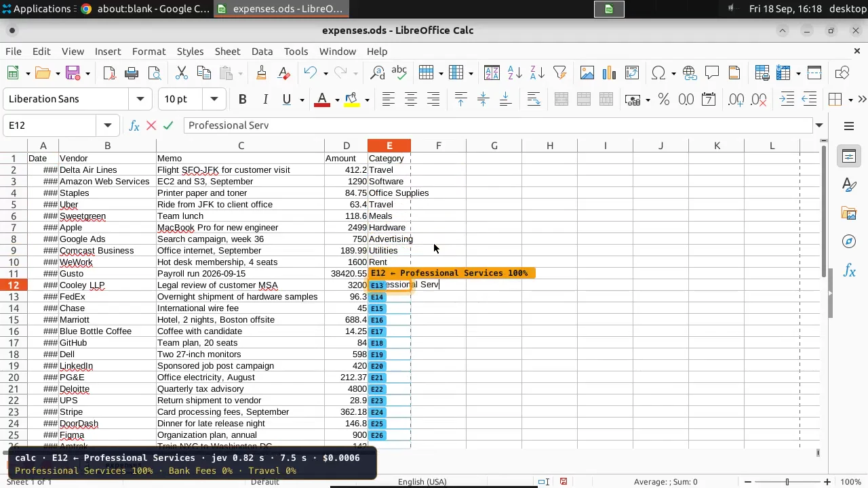Toggle Align Right
This screenshot has width=868, height=488.
click(433, 100)
